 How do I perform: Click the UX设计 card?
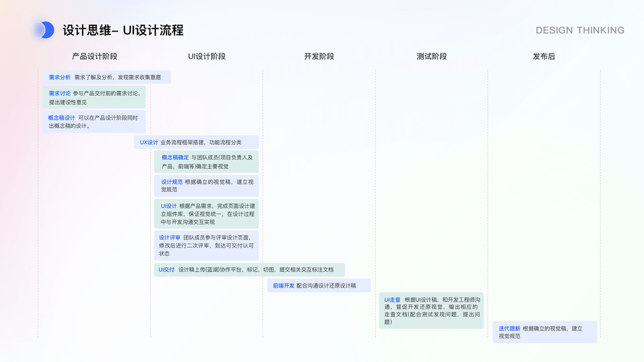coord(196,142)
